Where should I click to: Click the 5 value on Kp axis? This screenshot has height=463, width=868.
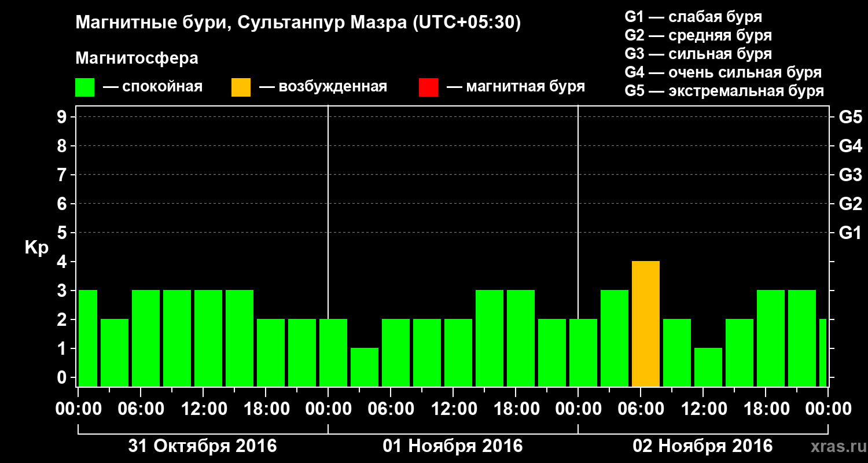tap(63, 233)
